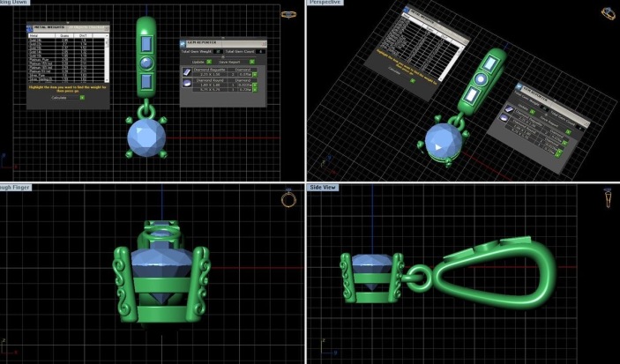Click the pendant icon in Side View viewport

[x=608, y=199]
